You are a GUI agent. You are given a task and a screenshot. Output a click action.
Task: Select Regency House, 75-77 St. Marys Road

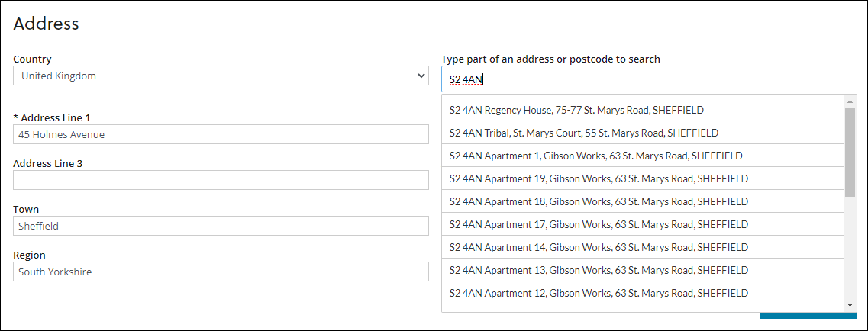click(x=576, y=110)
